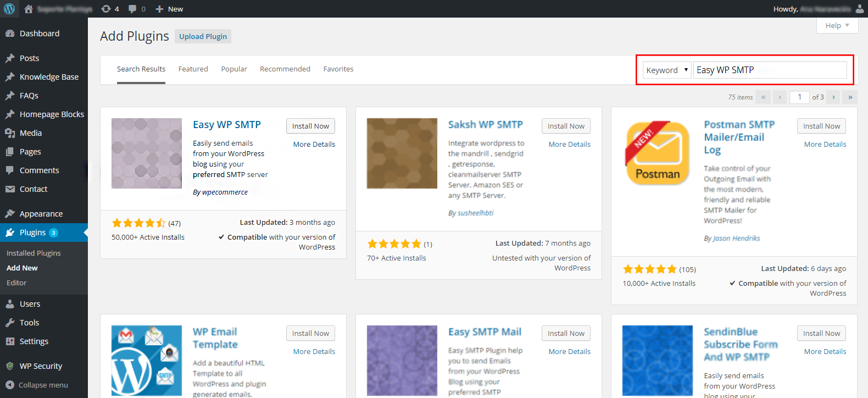
Task: Click the Appearance paintbrush icon
Action: [10, 214]
